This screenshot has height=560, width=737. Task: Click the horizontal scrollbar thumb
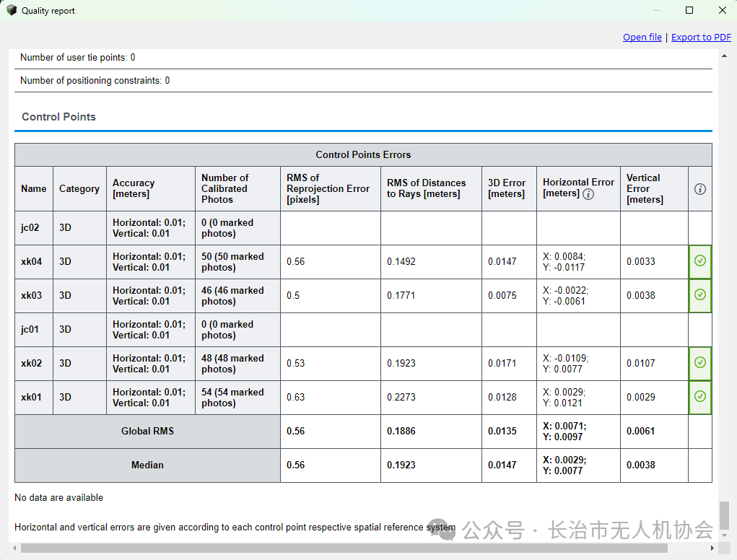tap(344, 548)
